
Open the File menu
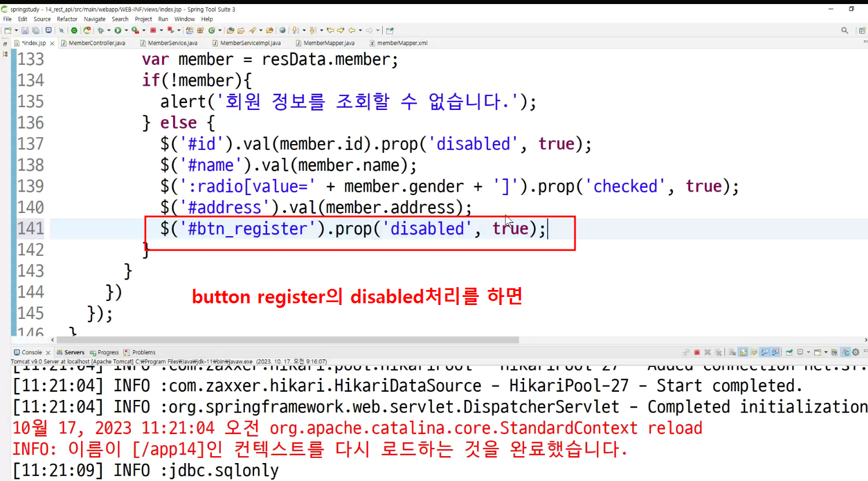[x=8, y=19]
